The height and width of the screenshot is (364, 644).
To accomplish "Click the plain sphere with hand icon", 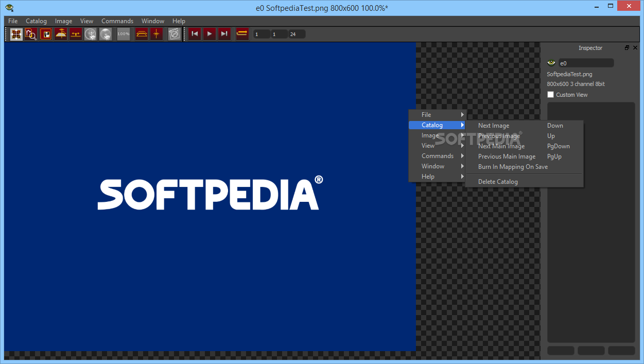I will click(106, 34).
